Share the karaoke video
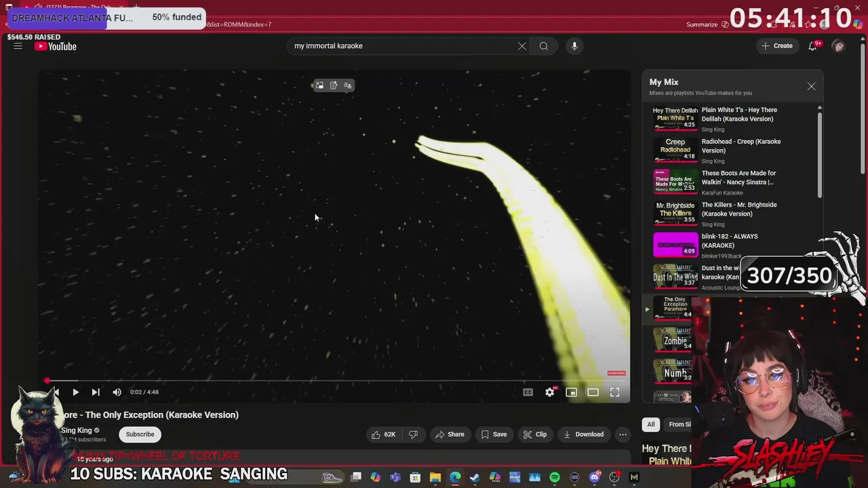Screen dimensions: 868x488 tap(450, 434)
